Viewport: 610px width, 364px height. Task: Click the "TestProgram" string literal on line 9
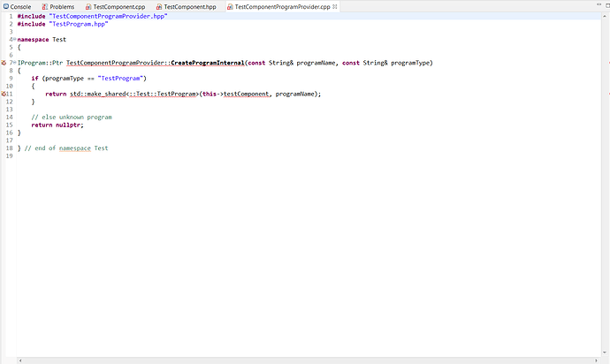click(120, 79)
